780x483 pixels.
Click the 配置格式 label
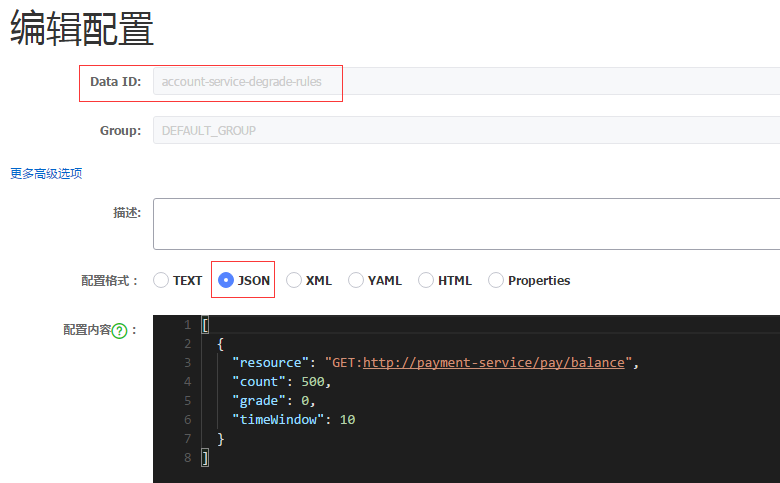[x=109, y=281]
